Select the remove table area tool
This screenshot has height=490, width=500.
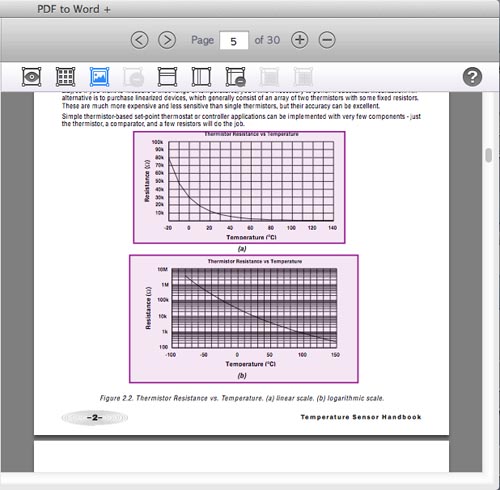[x=236, y=77]
